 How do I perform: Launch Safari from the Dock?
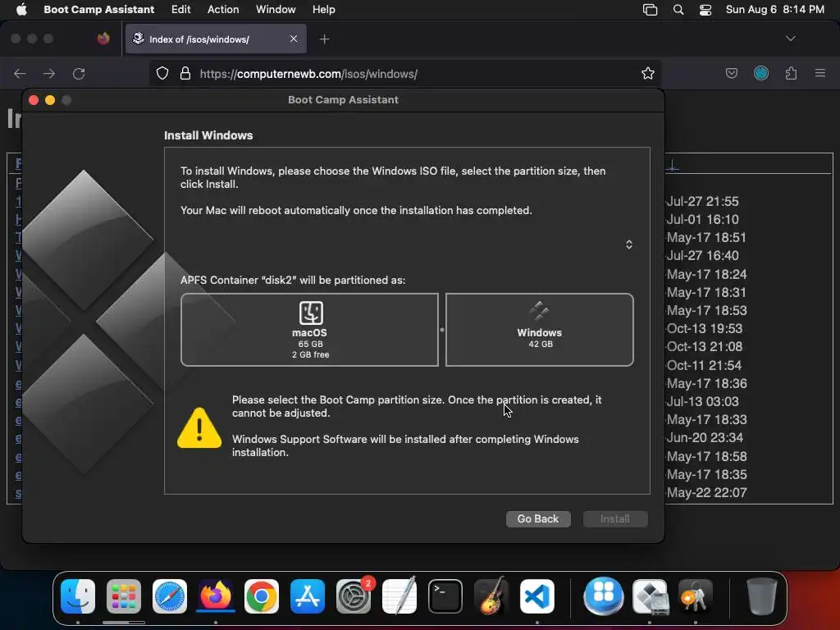point(170,596)
